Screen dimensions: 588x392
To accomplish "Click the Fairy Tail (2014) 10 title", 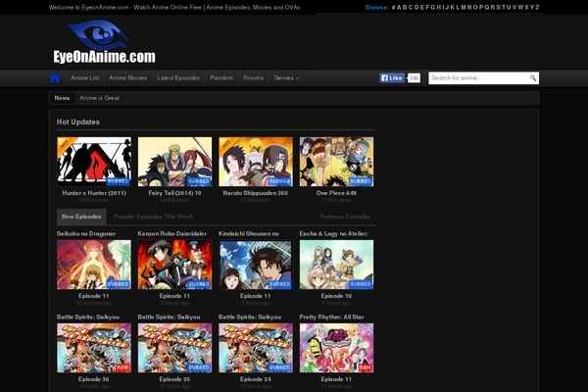I will click(174, 193).
